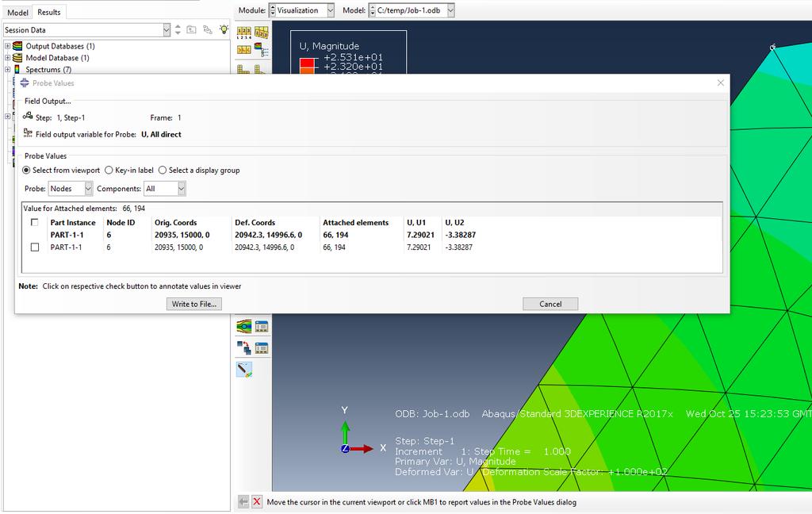The image size is (812, 514).
Task: Close the Probe Values dialog
Action: [x=720, y=83]
